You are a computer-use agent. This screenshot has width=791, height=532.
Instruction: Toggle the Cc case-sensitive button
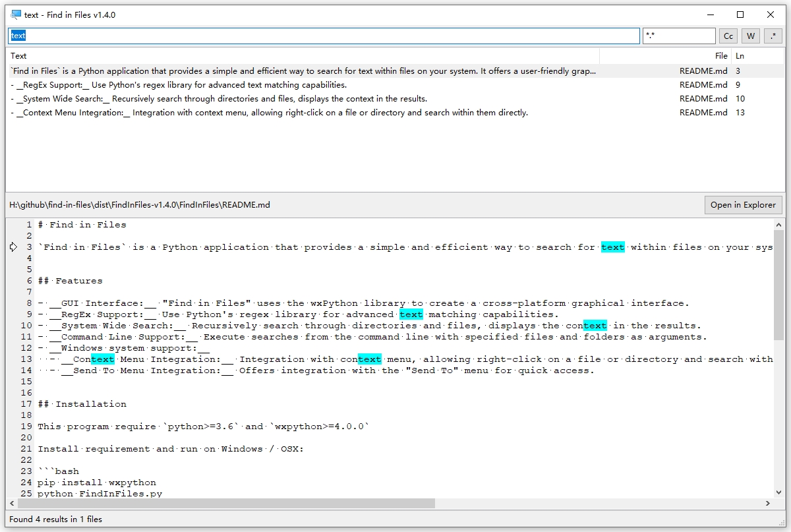click(728, 36)
